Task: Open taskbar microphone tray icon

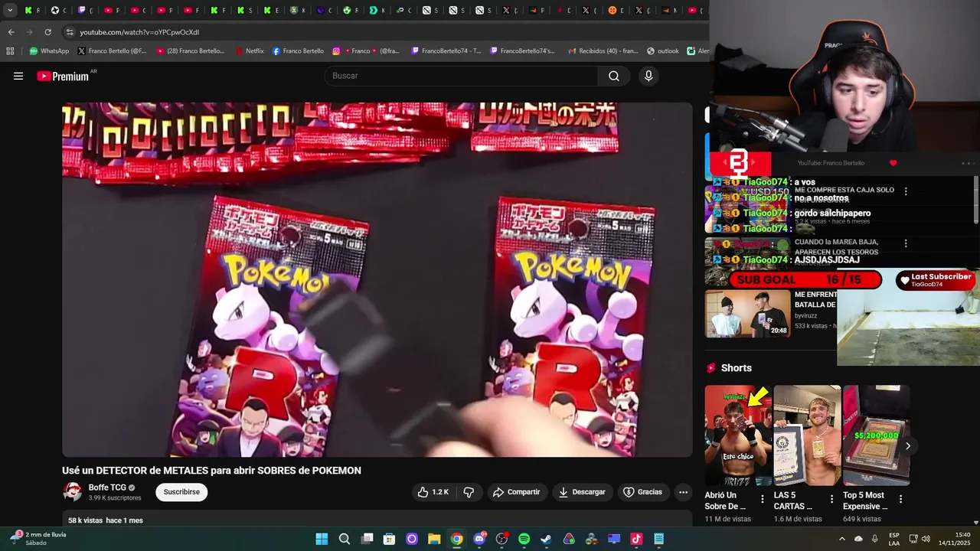Action: pos(875,539)
